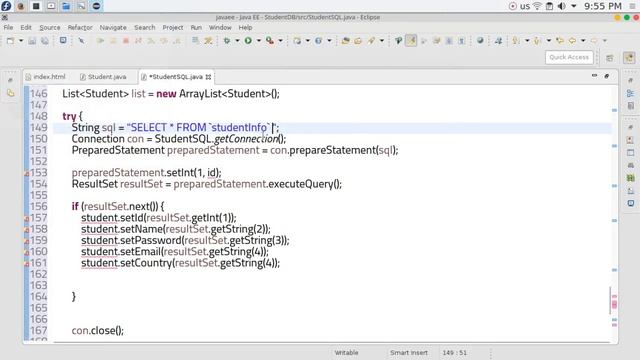The width and height of the screenshot is (640, 360).
Task: Click the Save All toolbar icon
Action: (x=44, y=40)
